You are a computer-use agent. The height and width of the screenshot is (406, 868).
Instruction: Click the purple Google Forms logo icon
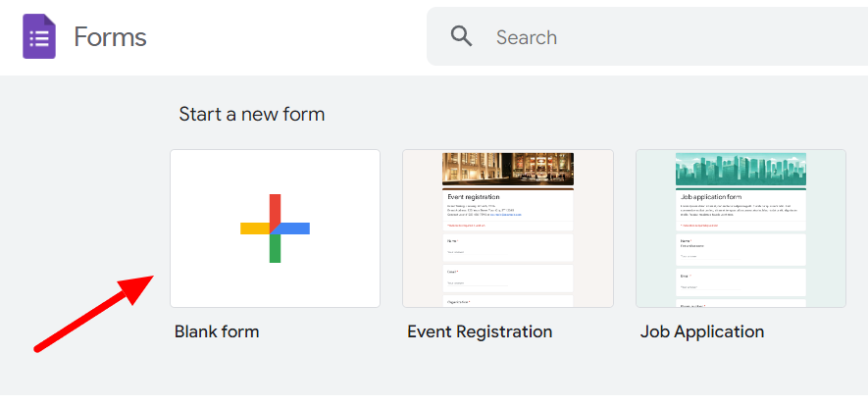(x=39, y=36)
